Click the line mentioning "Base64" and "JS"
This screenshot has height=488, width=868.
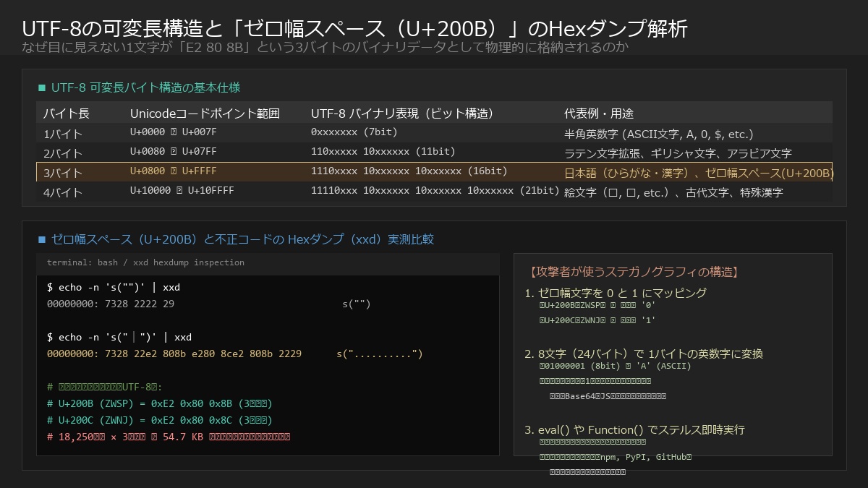(608, 396)
